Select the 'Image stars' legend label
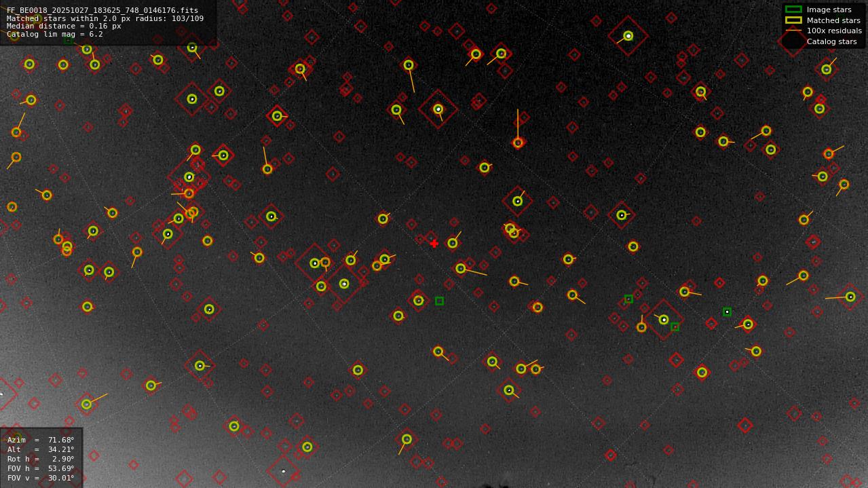868x488 pixels. [829, 10]
